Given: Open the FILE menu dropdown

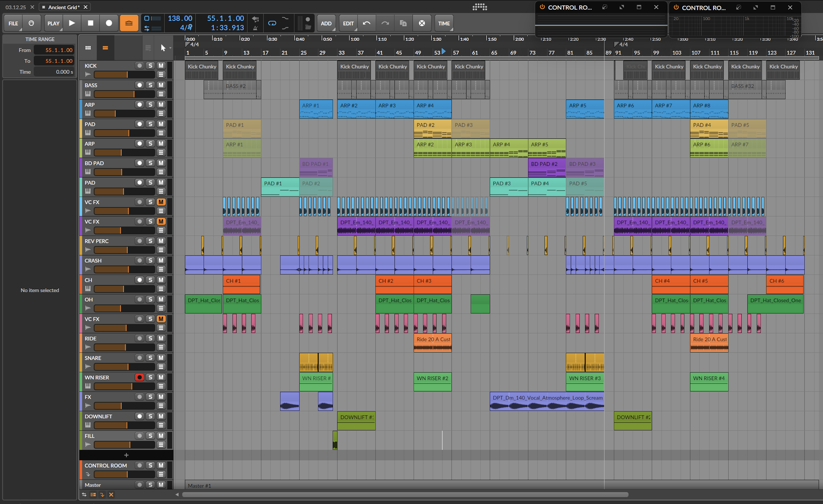Looking at the screenshot, I should pyautogui.click(x=13, y=23).
